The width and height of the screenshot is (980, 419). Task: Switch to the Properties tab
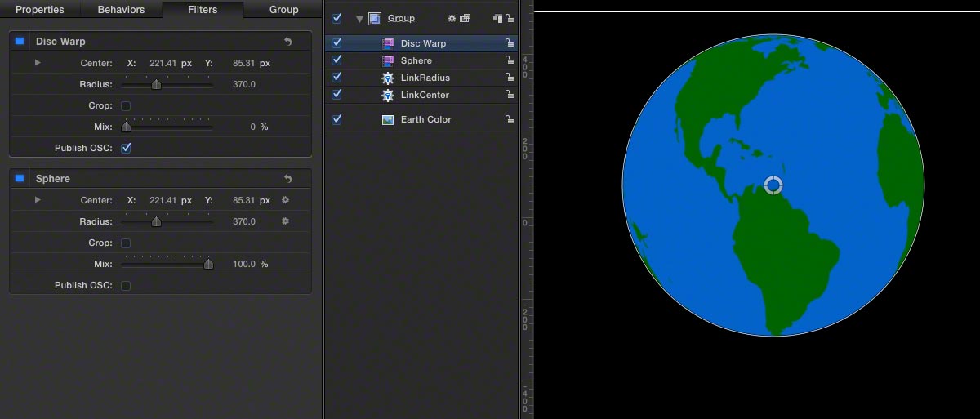click(40, 10)
